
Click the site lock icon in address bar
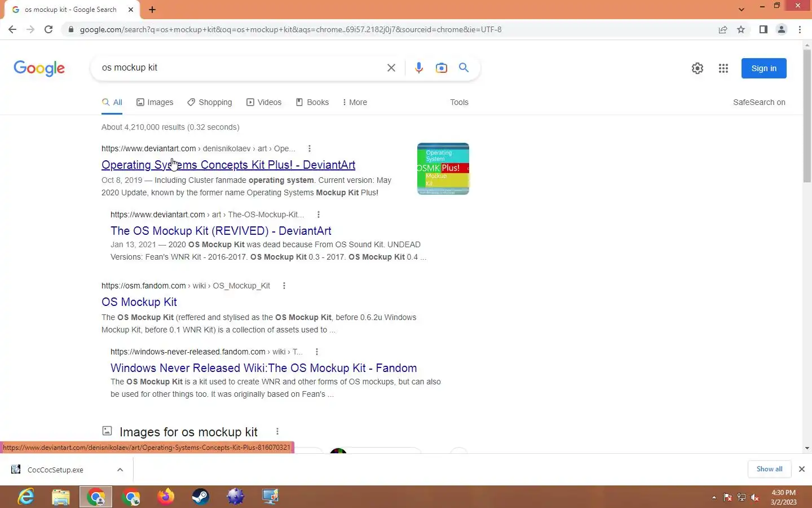click(70, 29)
